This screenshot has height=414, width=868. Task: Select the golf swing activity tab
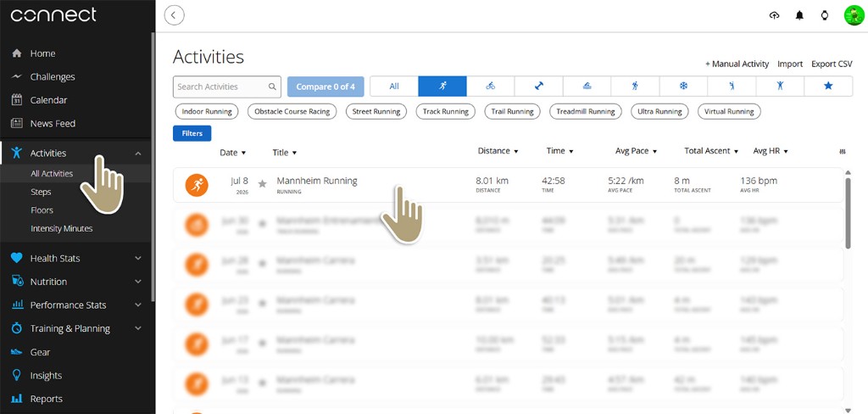tap(732, 87)
